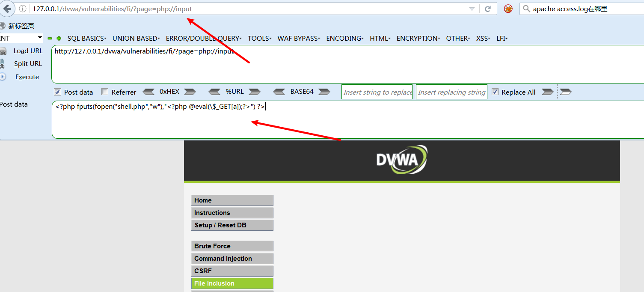Screen dimensions: 644x292
Task: Click inside the HackBar URL text area
Action: [347, 64]
